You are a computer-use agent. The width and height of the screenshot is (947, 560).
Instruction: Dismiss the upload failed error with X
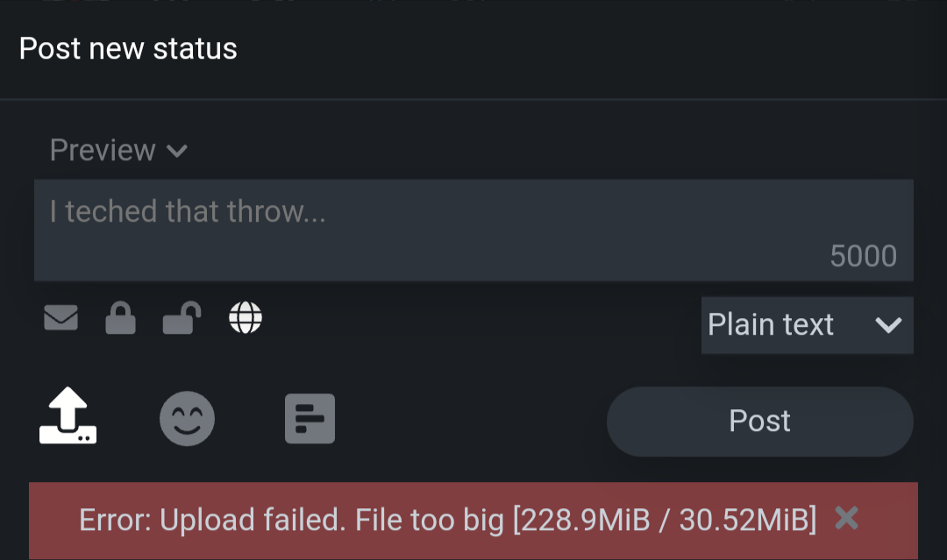click(x=846, y=519)
